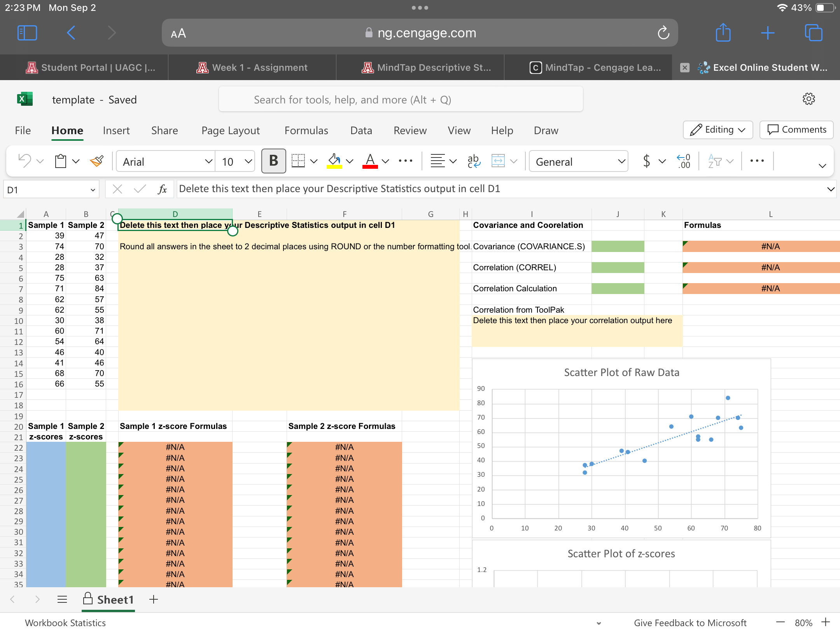Click the Merge cells icon

coord(498,161)
